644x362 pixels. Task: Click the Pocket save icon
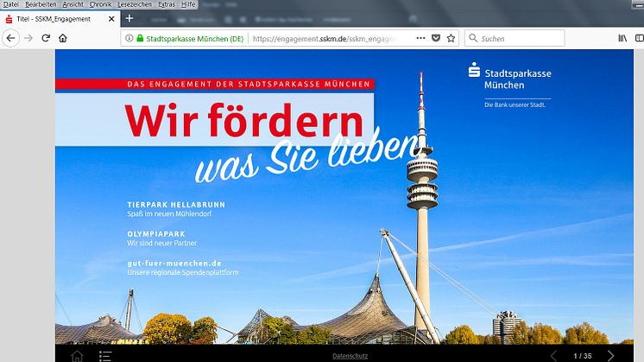tap(436, 38)
